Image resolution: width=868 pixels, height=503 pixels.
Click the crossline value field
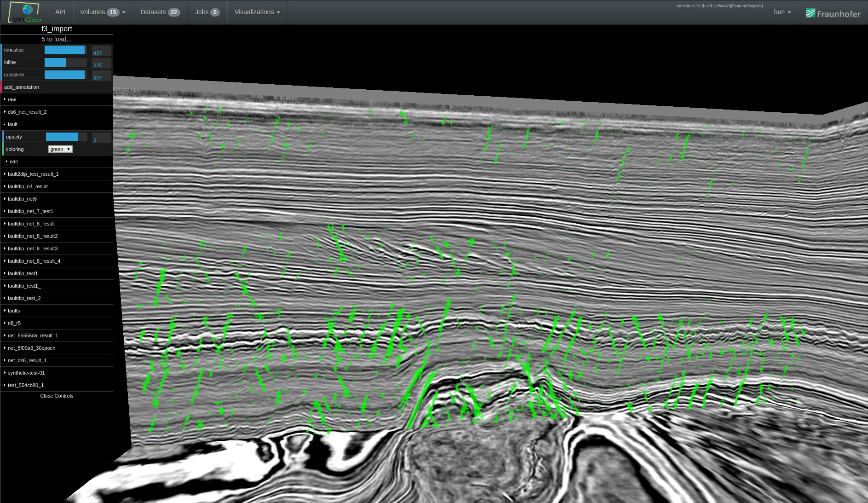click(102, 75)
